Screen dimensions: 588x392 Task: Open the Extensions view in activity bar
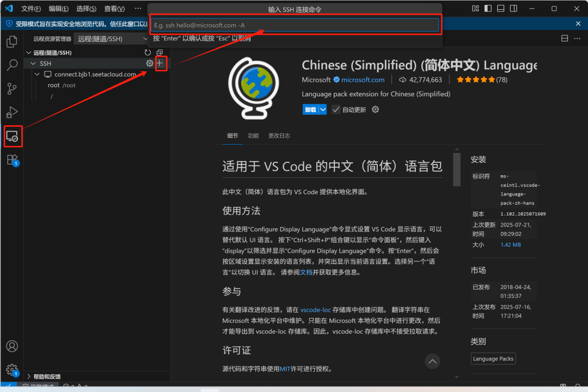13,160
